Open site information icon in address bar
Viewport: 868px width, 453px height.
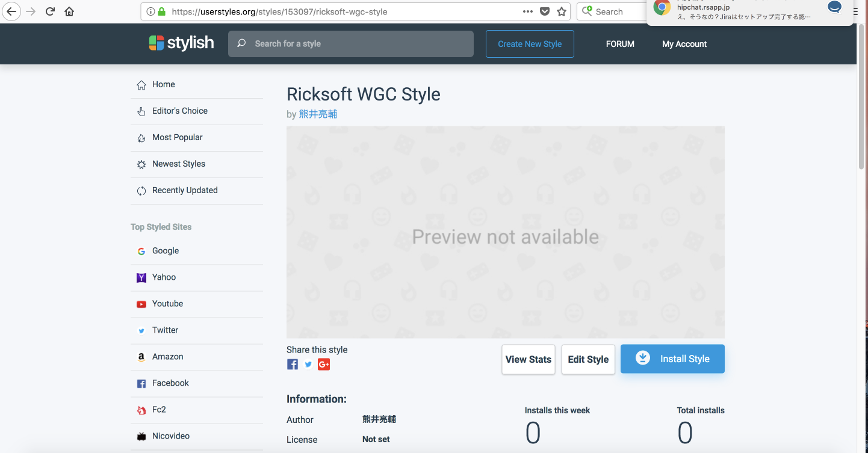(150, 11)
